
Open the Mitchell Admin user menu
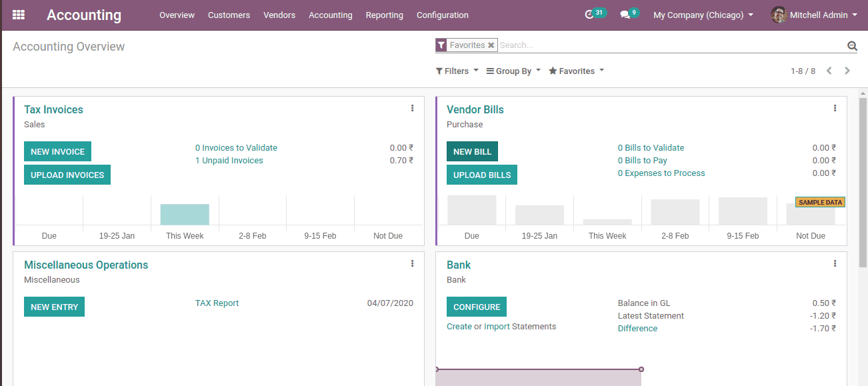click(814, 15)
